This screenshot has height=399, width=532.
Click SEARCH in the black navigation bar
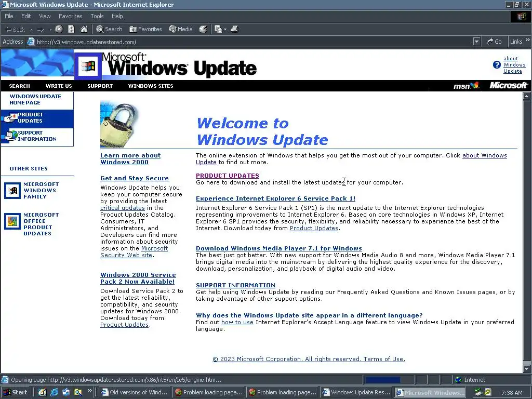pos(19,86)
